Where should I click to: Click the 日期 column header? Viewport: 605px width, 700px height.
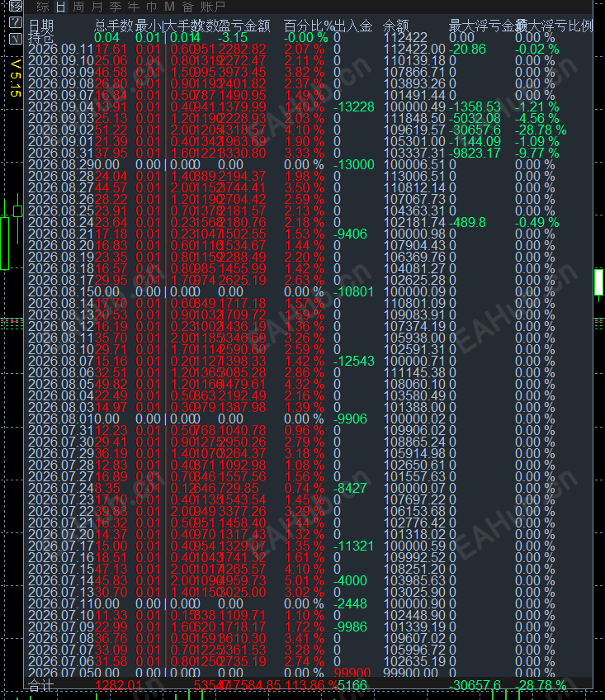[41, 26]
